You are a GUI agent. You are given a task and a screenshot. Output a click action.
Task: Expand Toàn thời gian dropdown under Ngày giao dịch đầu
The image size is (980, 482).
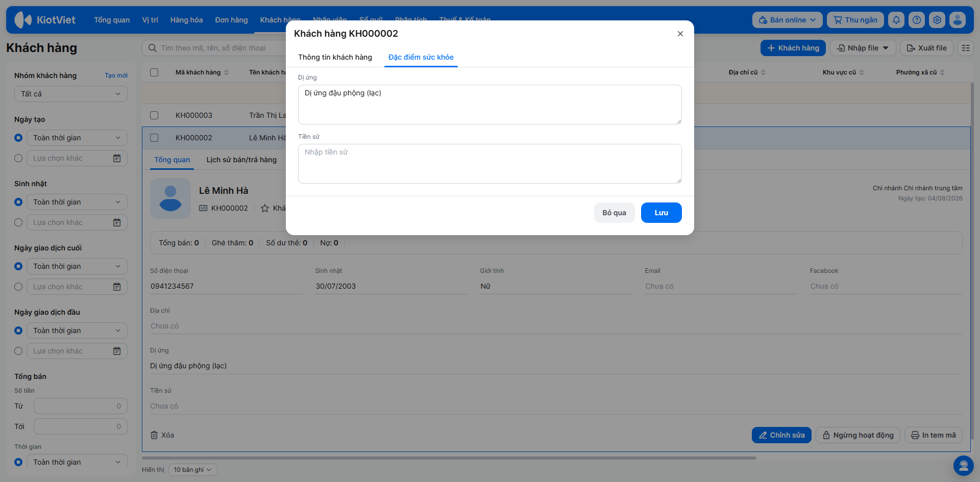(77, 331)
